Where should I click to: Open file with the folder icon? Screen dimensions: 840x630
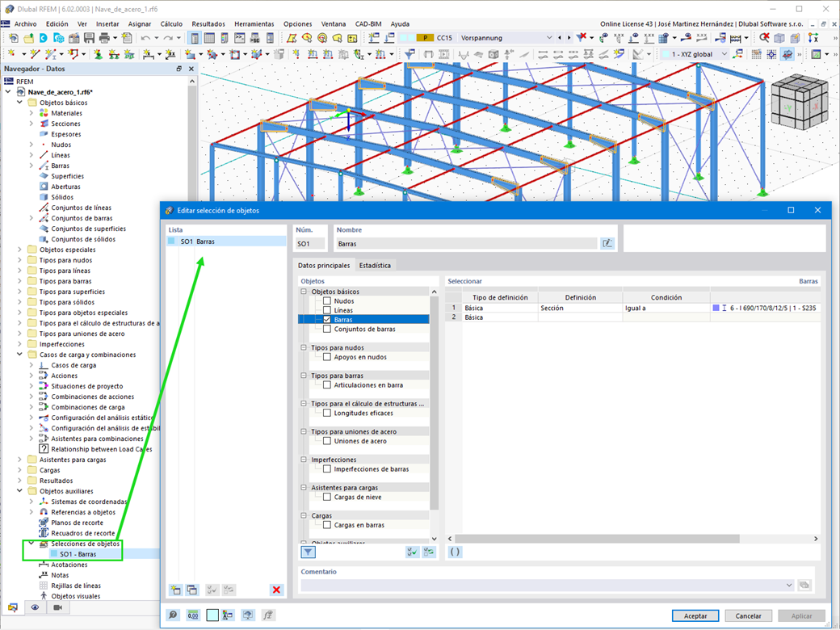click(x=28, y=38)
